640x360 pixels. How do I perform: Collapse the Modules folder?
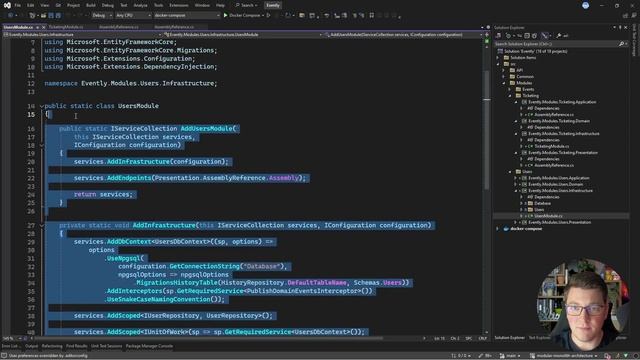click(x=504, y=83)
